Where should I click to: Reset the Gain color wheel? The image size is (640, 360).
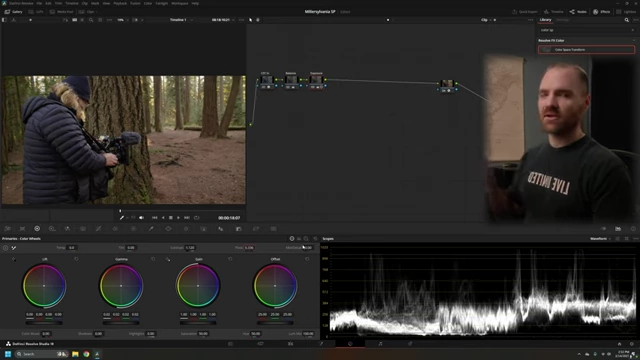(x=230, y=259)
